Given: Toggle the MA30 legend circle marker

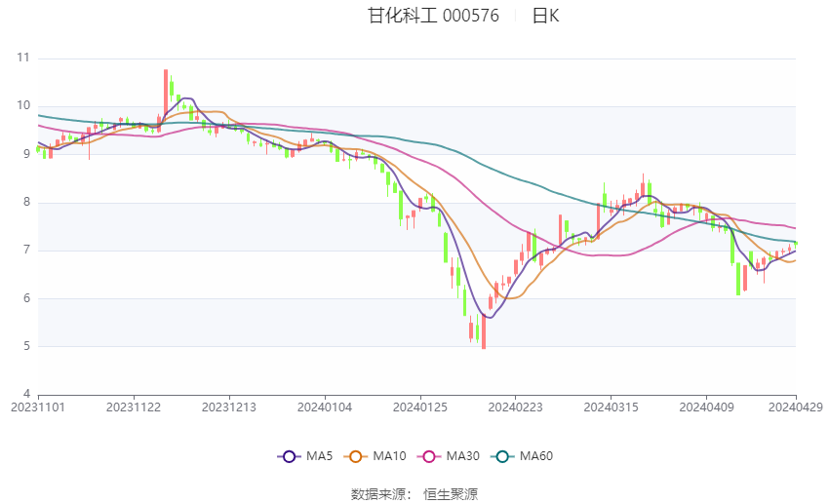Looking at the screenshot, I should 429,456.
